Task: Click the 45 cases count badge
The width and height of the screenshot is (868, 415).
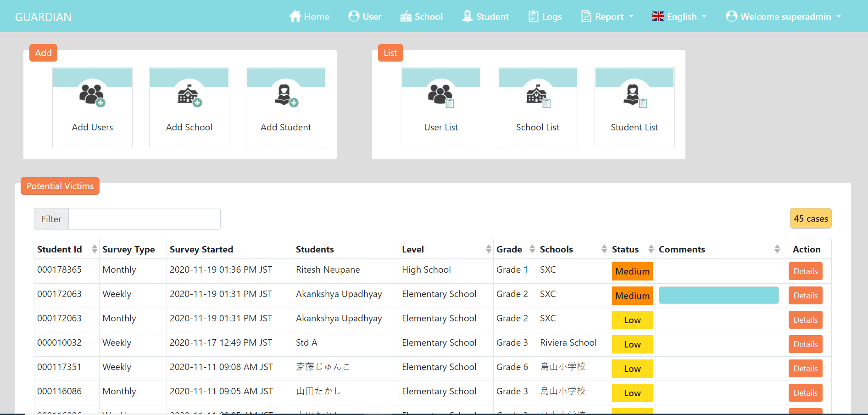Action: tap(811, 219)
